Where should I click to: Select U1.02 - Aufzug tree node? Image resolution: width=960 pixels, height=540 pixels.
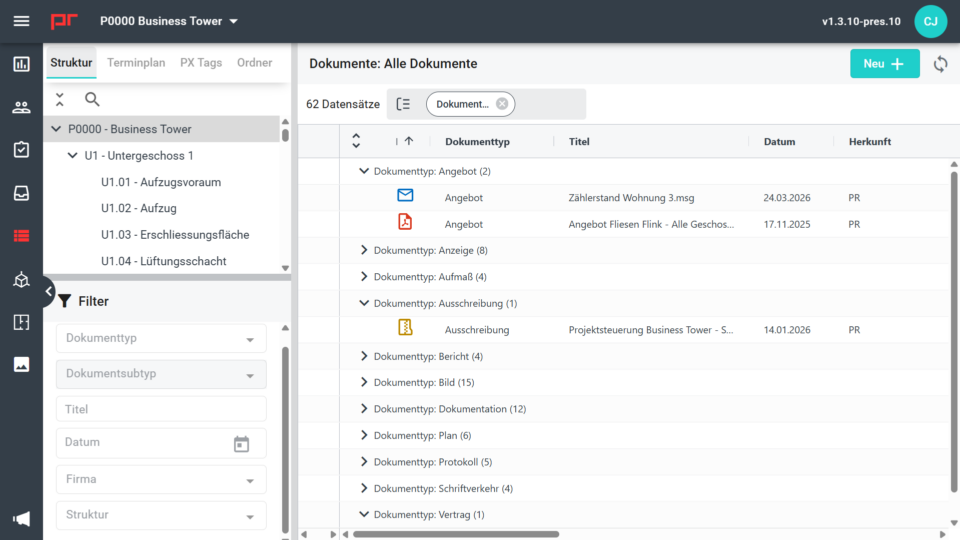pyautogui.click(x=139, y=208)
